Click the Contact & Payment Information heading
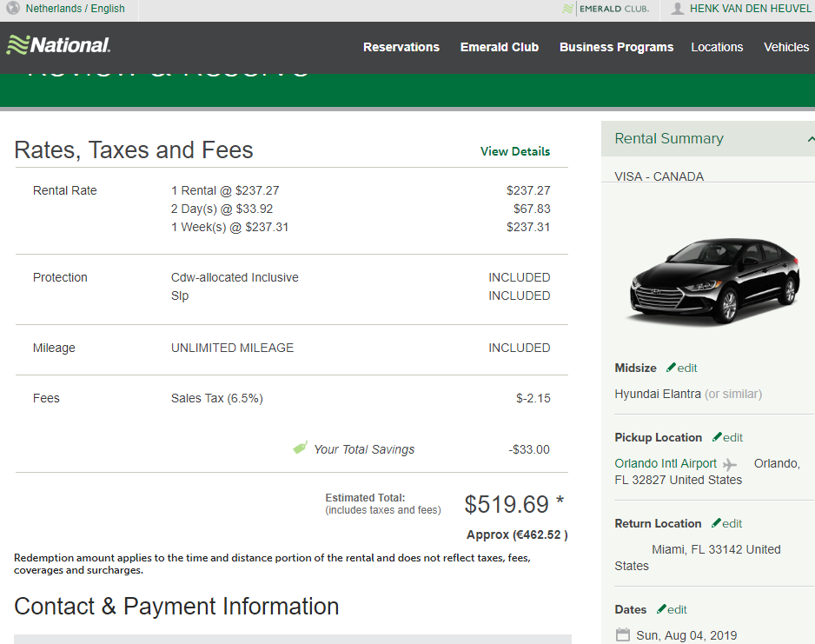Image resolution: width=815 pixels, height=644 pixels. click(x=176, y=607)
